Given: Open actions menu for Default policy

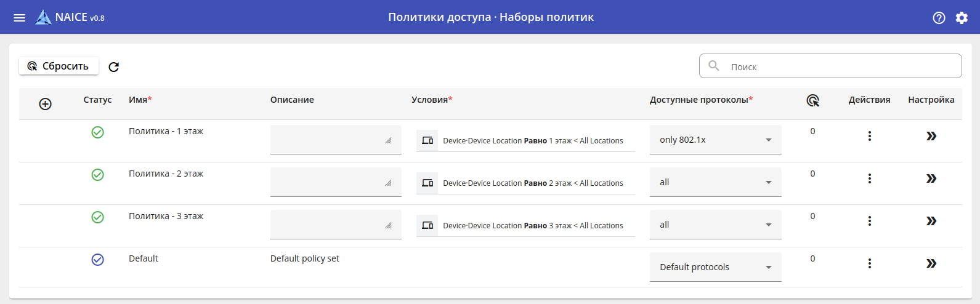Looking at the screenshot, I should (869, 263).
